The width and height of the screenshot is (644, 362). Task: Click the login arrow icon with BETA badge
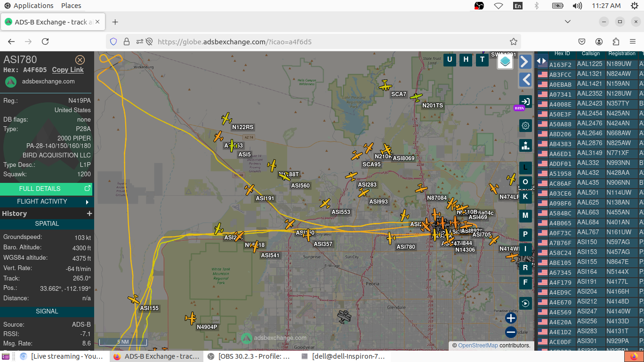click(525, 101)
